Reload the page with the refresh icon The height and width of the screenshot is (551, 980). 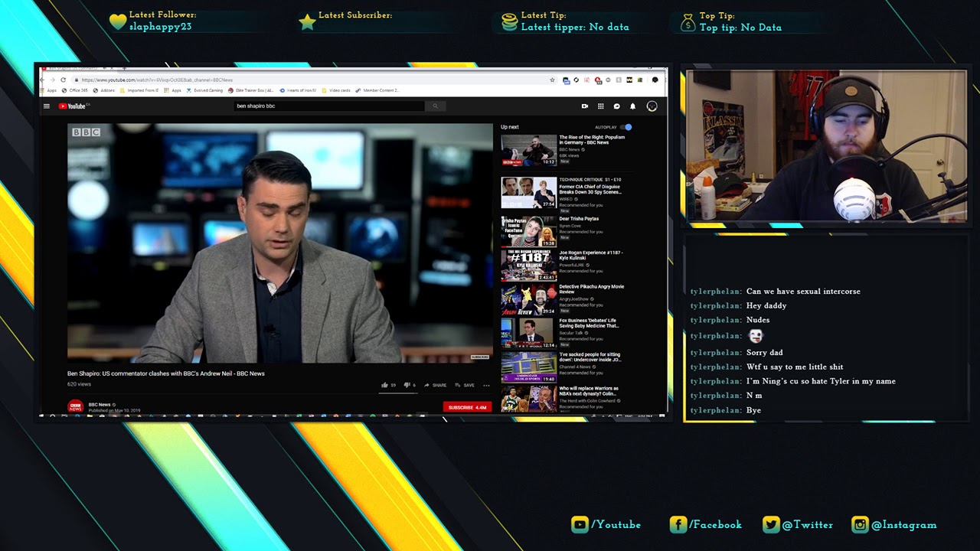coord(63,80)
